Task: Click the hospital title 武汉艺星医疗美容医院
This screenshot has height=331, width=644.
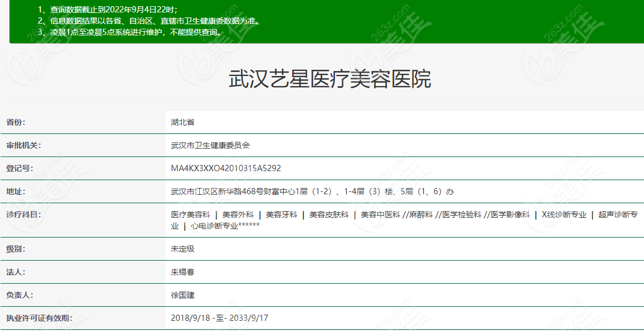Action: pyautogui.click(x=330, y=79)
